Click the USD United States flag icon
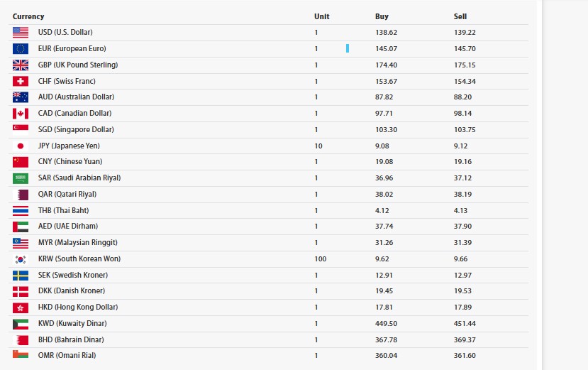Image resolution: width=588 pixels, height=370 pixels. [x=21, y=32]
